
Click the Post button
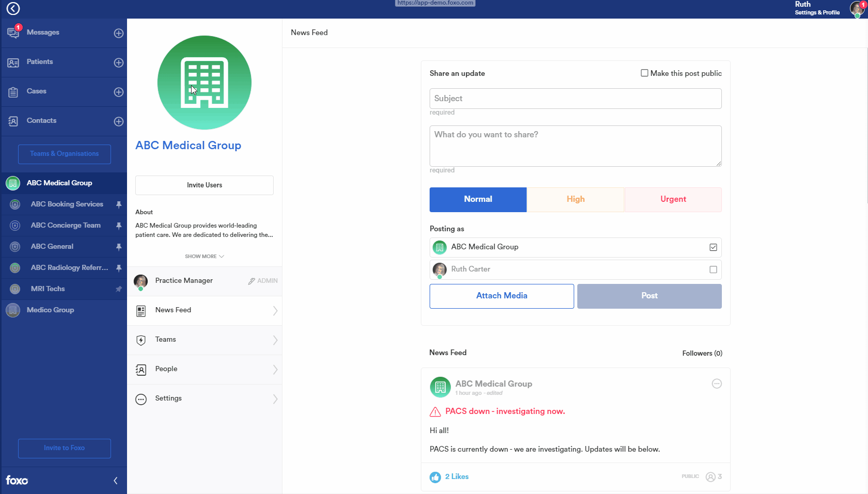click(x=650, y=296)
